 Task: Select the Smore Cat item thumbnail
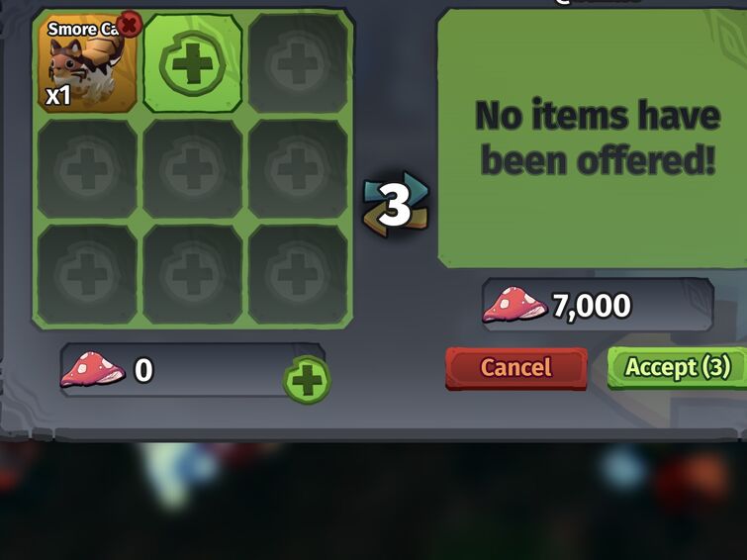click(87, 63)
